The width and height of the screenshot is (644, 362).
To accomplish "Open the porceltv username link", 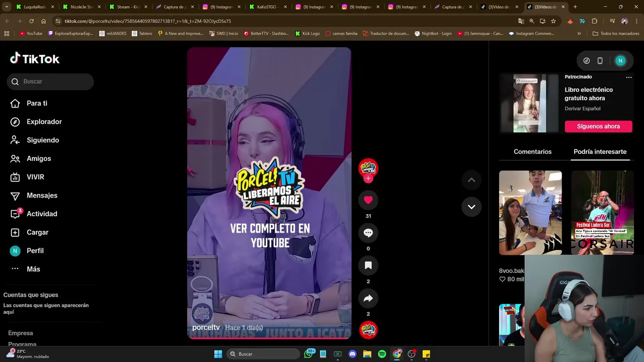I will tap(206, 327).
